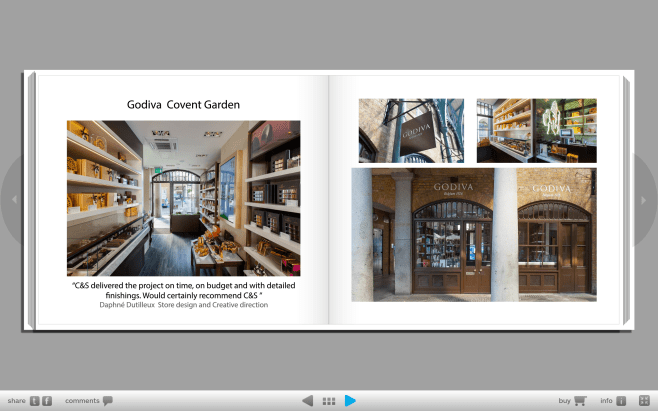Share the book on Twitter

pyautogui.click(x=34, y=401)
